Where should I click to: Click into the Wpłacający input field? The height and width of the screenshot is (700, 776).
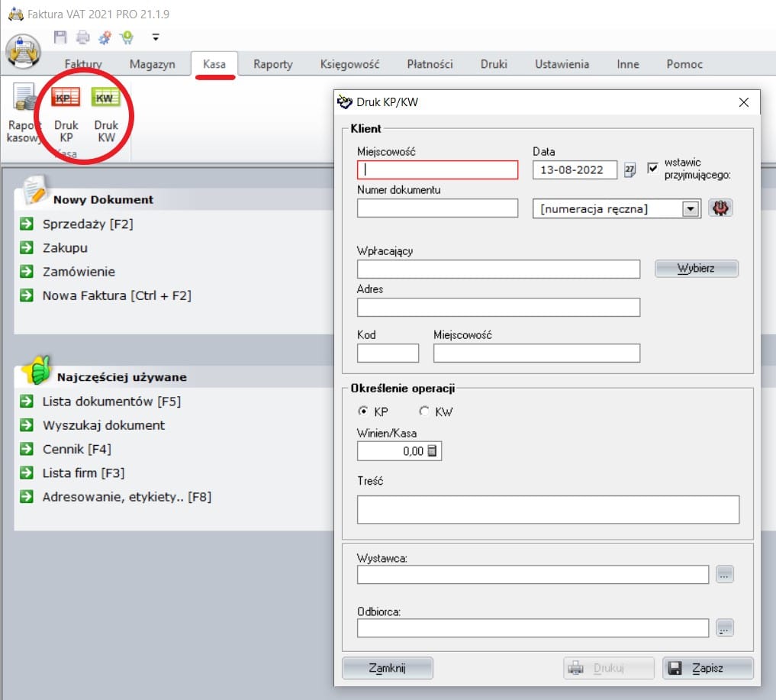[x=498, y=269]
